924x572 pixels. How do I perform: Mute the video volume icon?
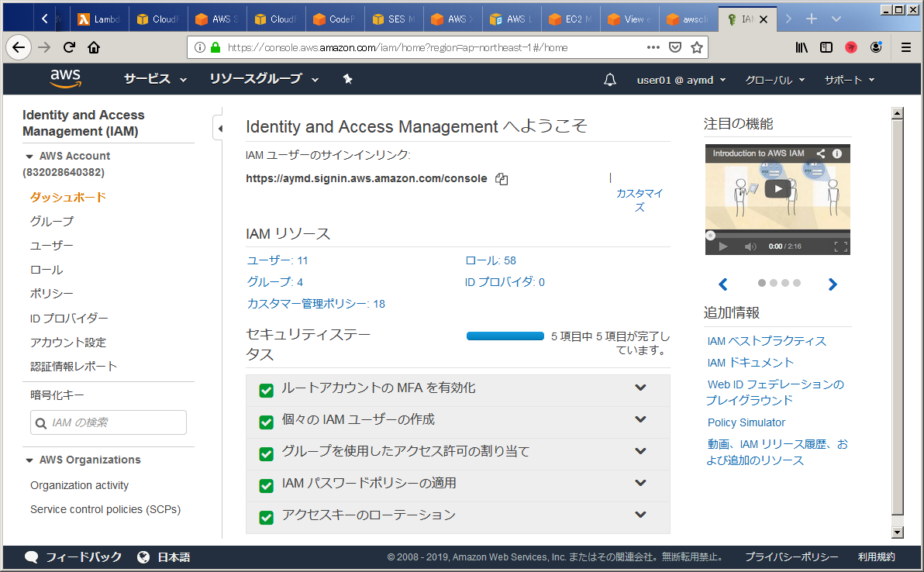pyautogui.click(x=750, y=246)
